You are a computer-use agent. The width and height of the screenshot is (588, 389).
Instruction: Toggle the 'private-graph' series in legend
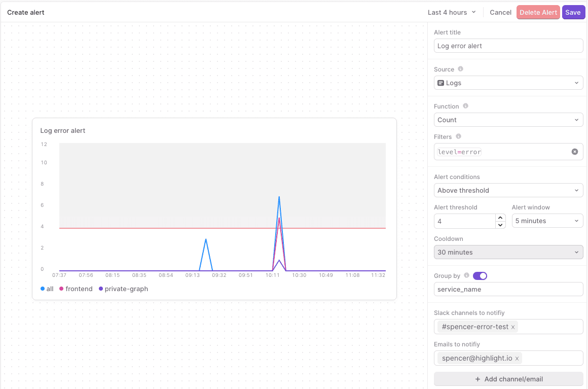[x=123, y=289]
